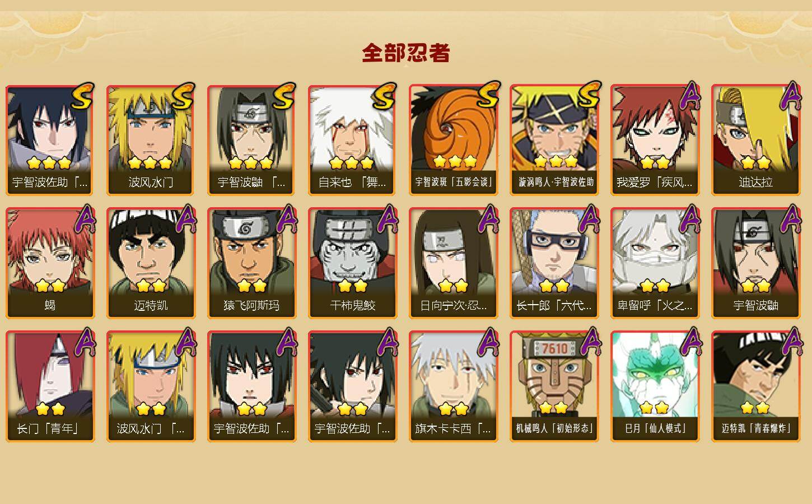This screenshot has width=812, height=504.
Task: Click the 蝎 ninja portrait
Action: coord(50,251)
